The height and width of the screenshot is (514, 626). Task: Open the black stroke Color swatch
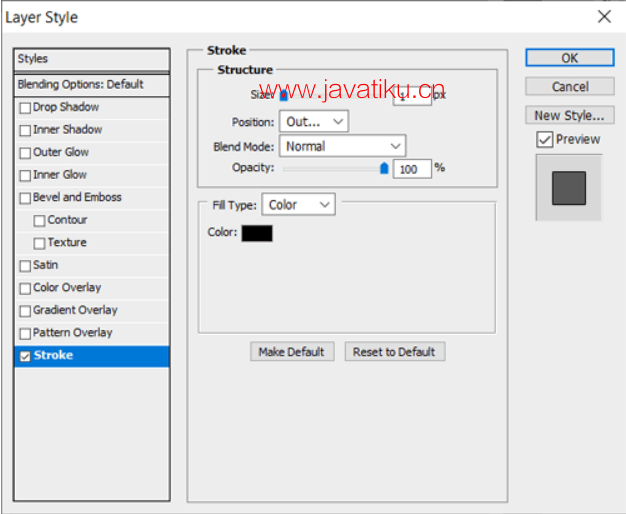tap(257, 233)
